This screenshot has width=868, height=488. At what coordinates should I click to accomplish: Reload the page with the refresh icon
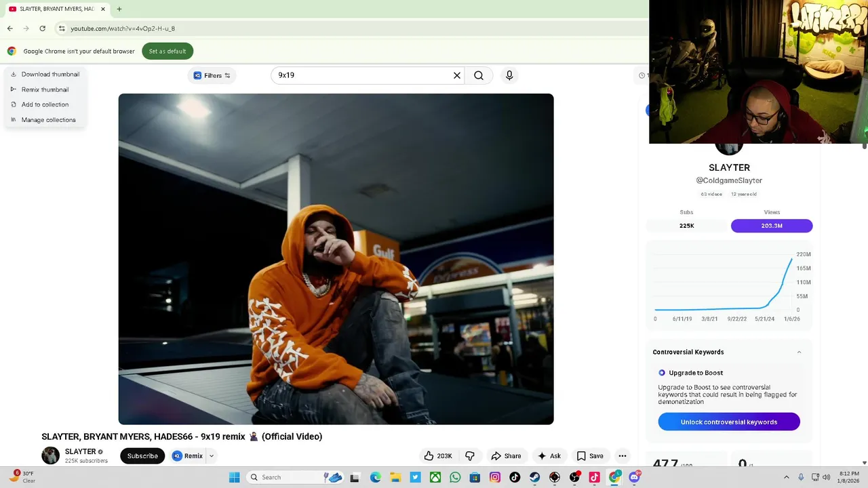pyautogui.click(x=42, y=28)
